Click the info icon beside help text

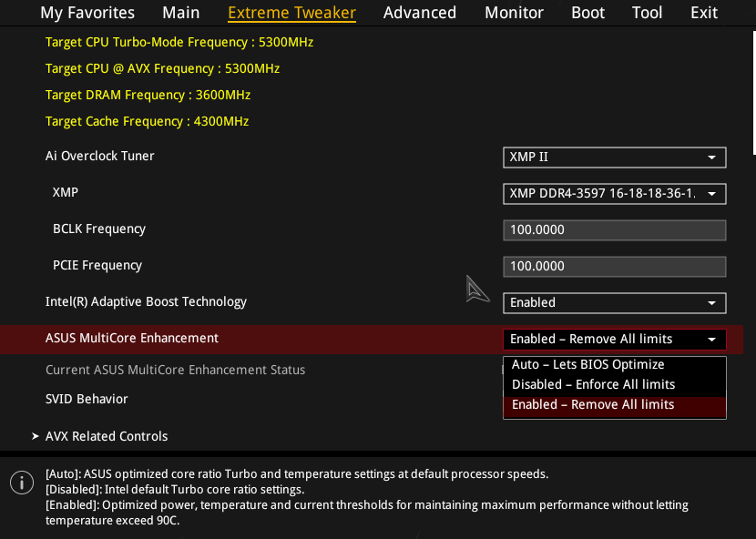point(22,483)
